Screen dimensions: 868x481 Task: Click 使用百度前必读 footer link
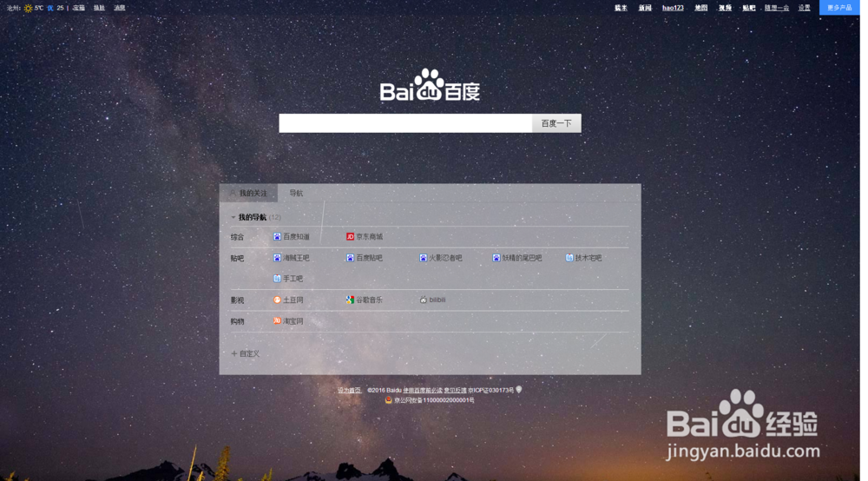coord(423,390)
